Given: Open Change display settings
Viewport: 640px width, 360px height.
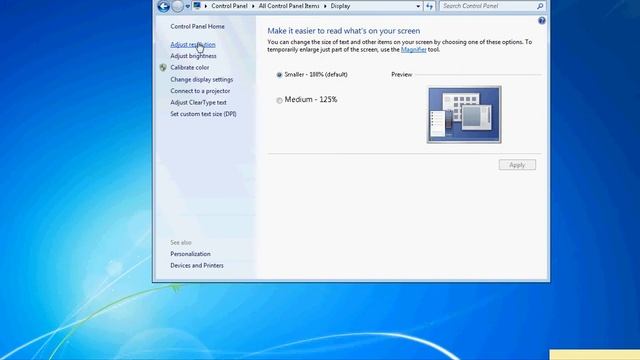Looking at the screenshot, I should [x=202, y=79].
